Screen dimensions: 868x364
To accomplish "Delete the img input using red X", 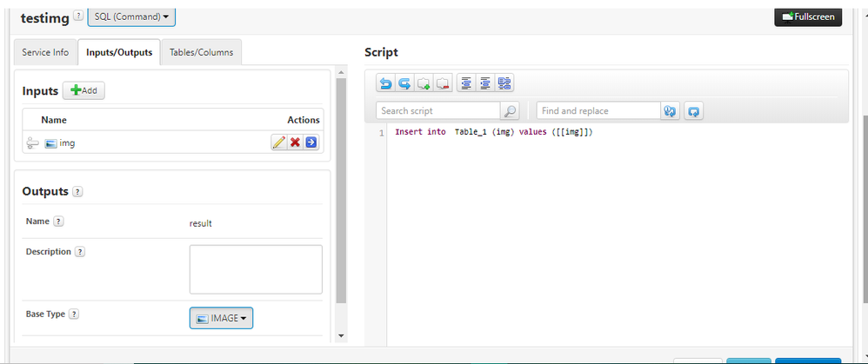I will click(295, 143).
